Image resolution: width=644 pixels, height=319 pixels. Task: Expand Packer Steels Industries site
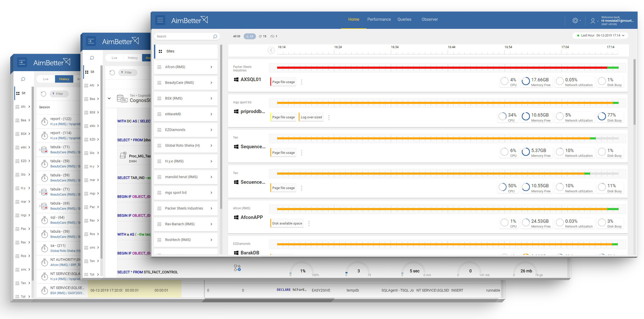(211, 209)
